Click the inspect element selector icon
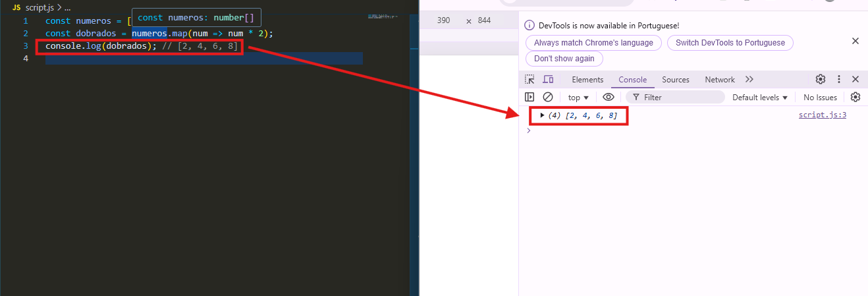Screen dimensions: 868x296 (x=529, y=79)
